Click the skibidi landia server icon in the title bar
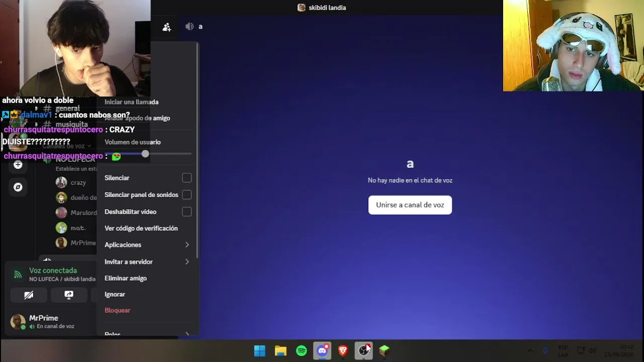Viewport: 644px width, 362px height. [x=301, y=8]
